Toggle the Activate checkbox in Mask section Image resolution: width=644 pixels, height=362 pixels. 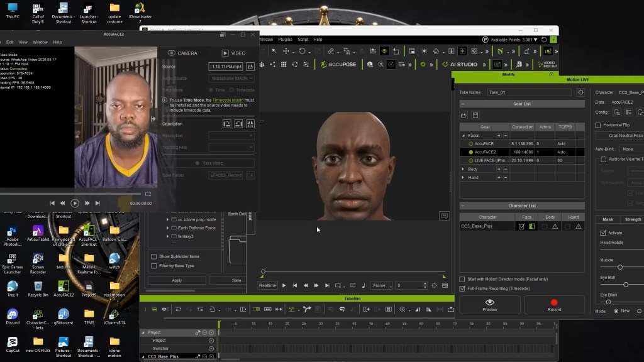point(603,233)
